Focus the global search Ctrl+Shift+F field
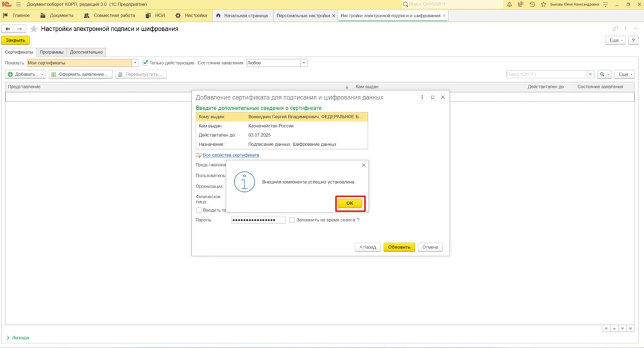 452,4
